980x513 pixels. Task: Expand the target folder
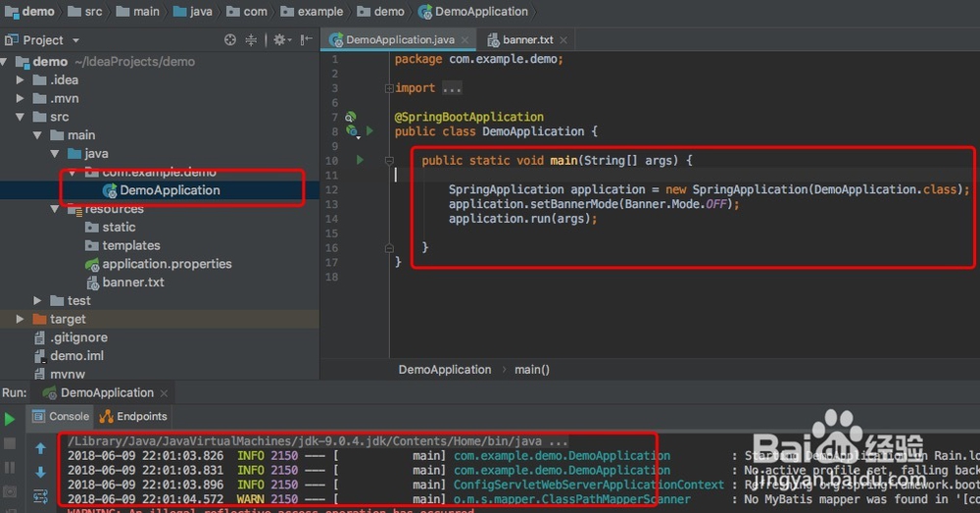click(20, 319)
